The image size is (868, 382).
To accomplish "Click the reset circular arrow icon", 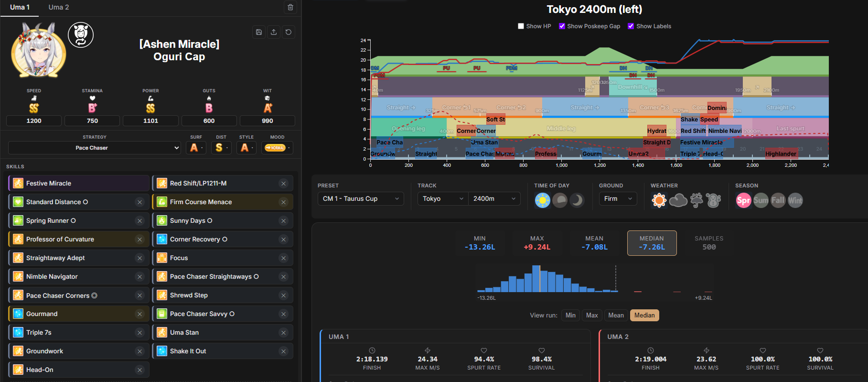I will pos(289,32).
